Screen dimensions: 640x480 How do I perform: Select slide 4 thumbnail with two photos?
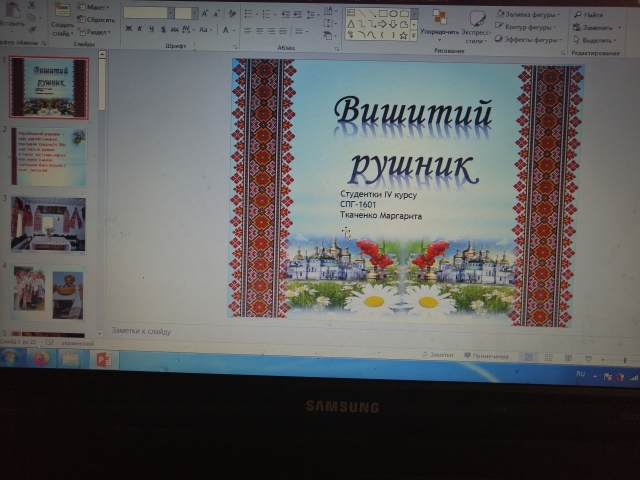(49, 293)
